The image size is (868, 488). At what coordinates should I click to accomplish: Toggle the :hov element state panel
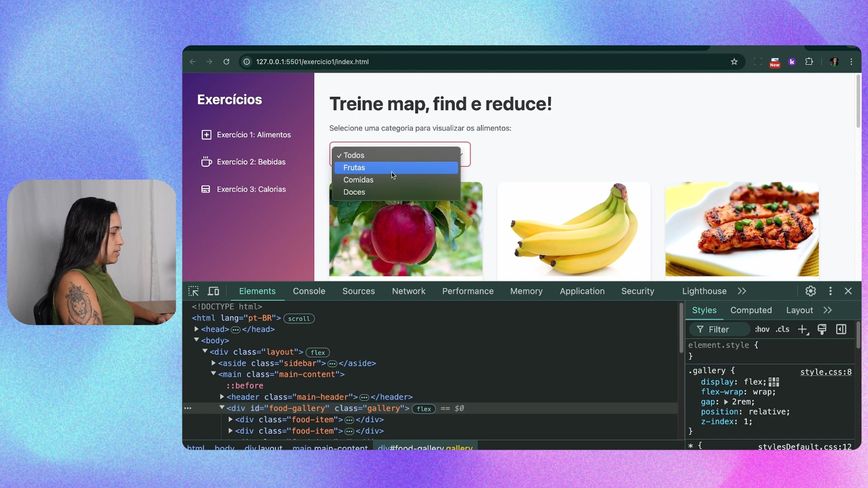point(762,329)
